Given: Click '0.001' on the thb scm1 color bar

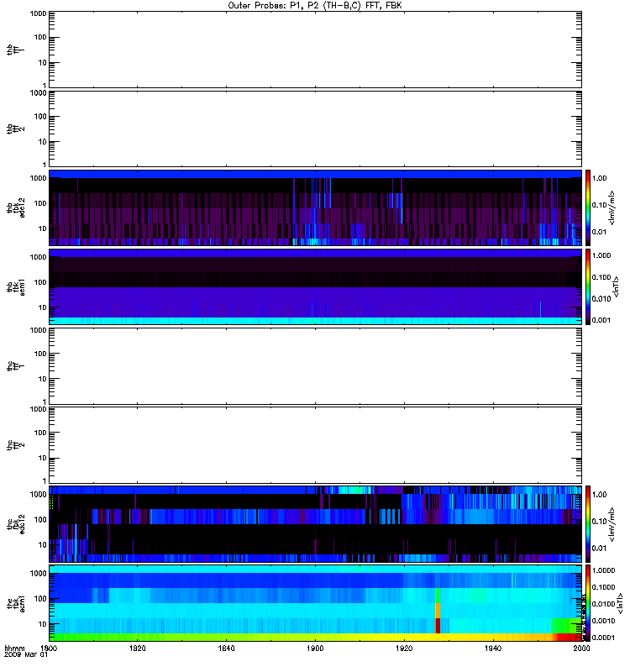Looking at the screenshot, I should [601, 320].
